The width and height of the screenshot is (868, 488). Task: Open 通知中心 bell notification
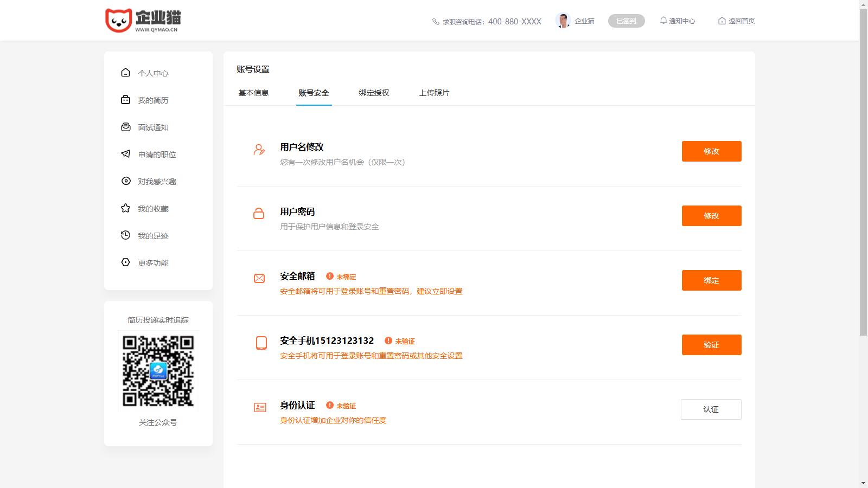click(x=677, y=21)
